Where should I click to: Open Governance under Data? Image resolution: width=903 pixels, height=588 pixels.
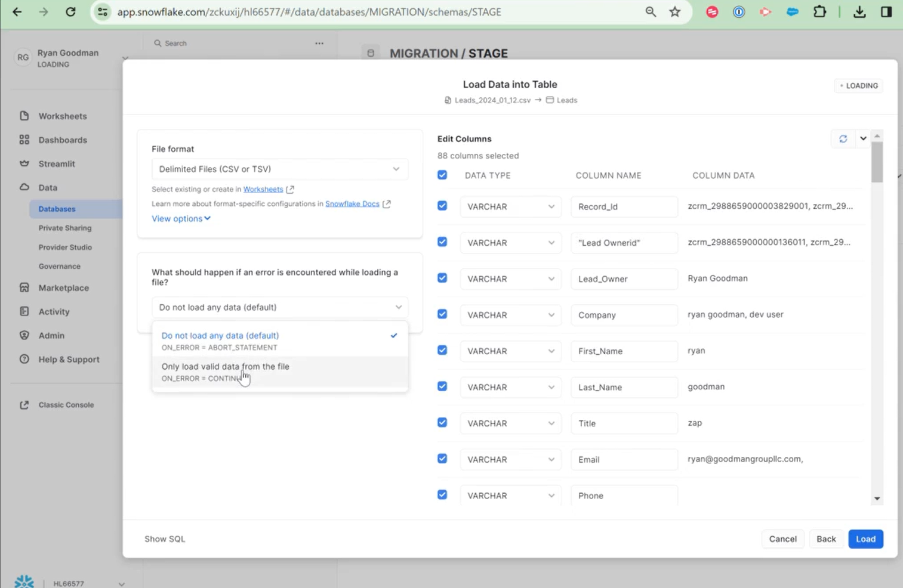(59, 267)
